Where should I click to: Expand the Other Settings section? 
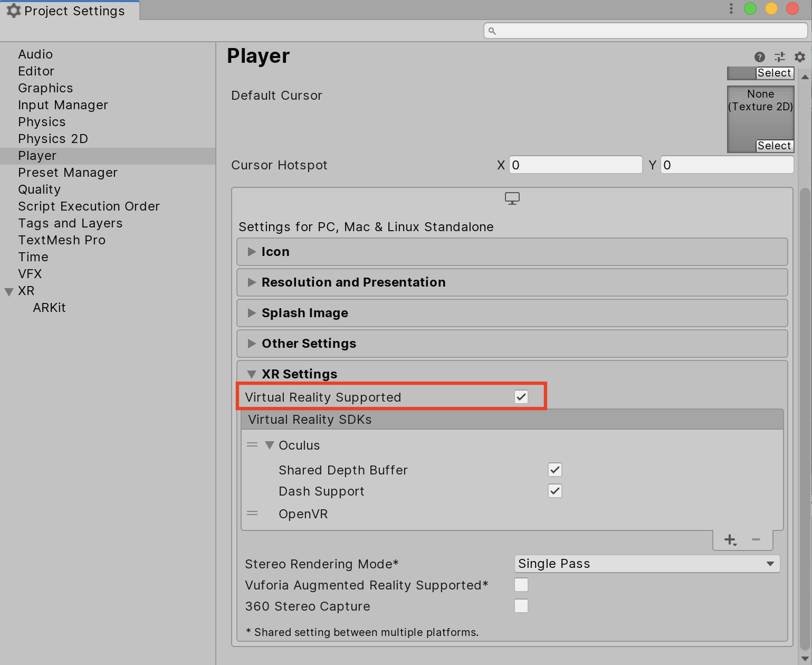pyautogui.click(x=512, y=344)
